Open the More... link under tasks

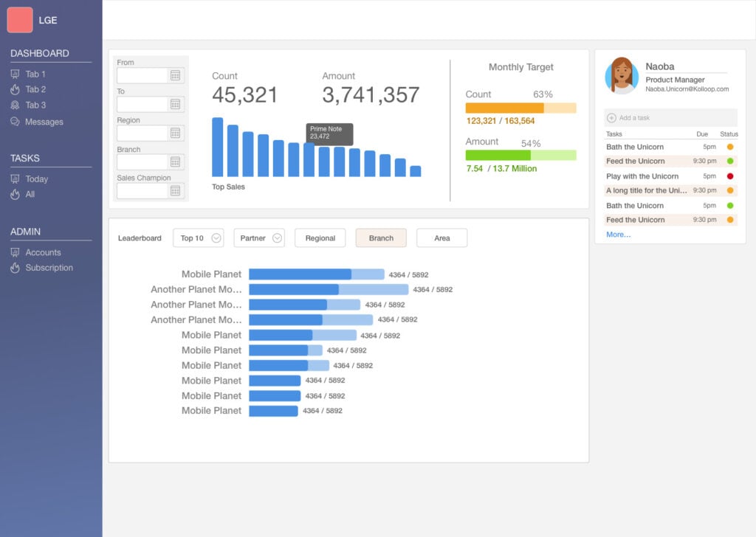point(618,235)
